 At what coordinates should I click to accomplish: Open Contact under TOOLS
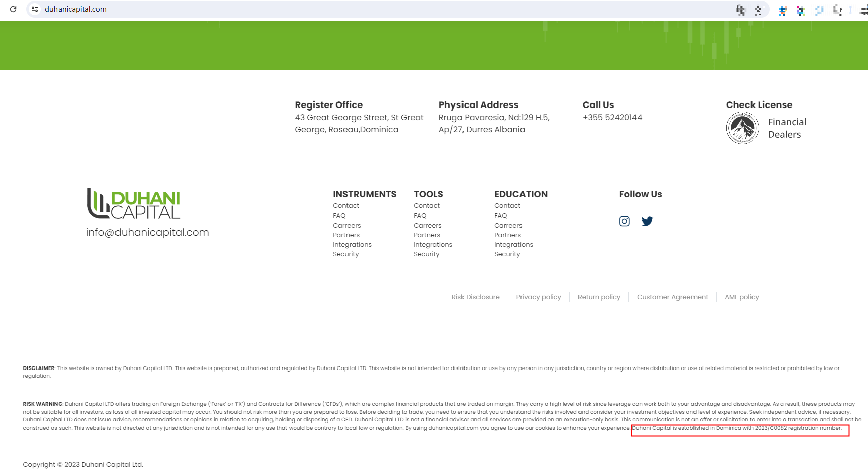(427, 206)
